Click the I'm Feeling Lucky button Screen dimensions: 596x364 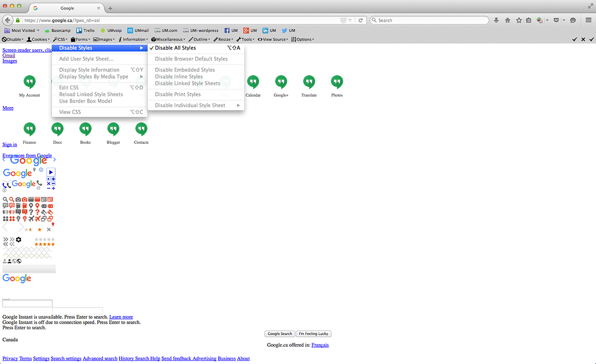click(314, 334)
